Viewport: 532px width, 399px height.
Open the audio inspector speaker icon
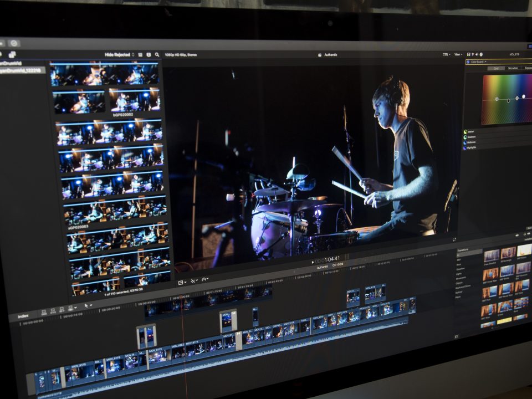tap(477, 54)
